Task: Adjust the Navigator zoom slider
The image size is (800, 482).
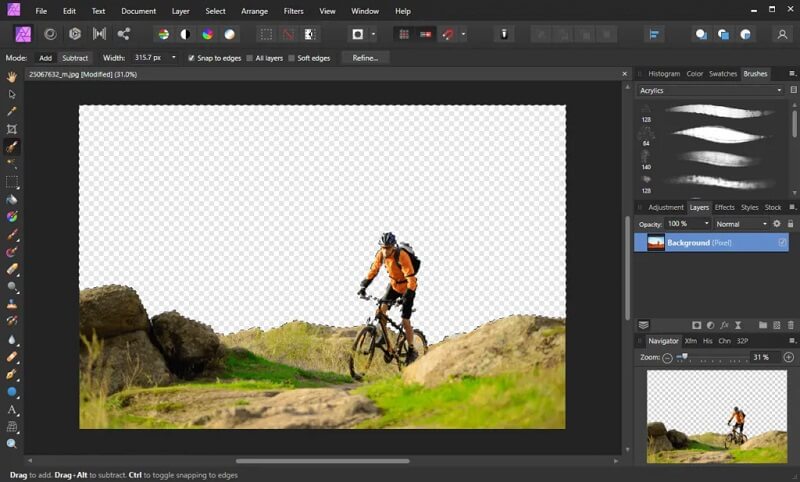Action: 685,357
